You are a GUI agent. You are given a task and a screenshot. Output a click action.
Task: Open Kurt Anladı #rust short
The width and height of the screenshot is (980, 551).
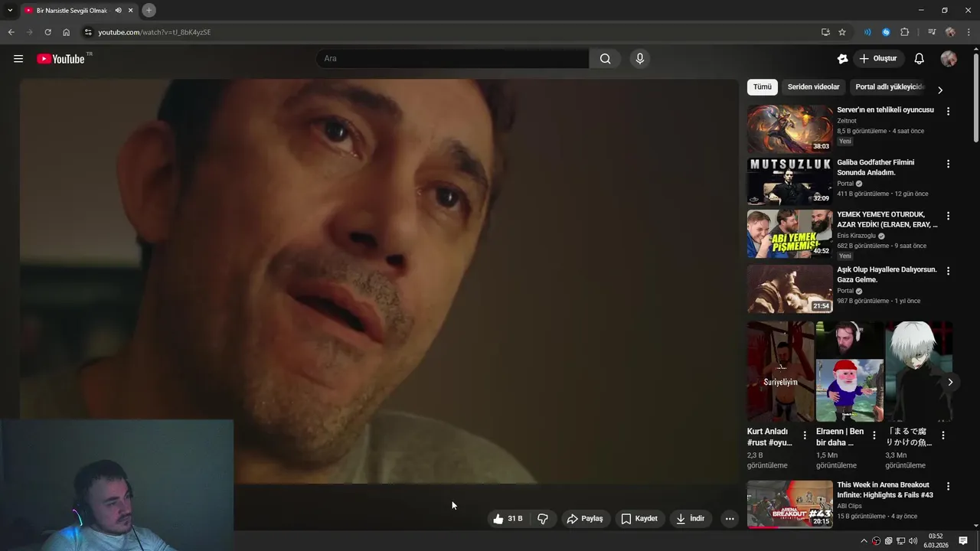click(x=780, y=371)
